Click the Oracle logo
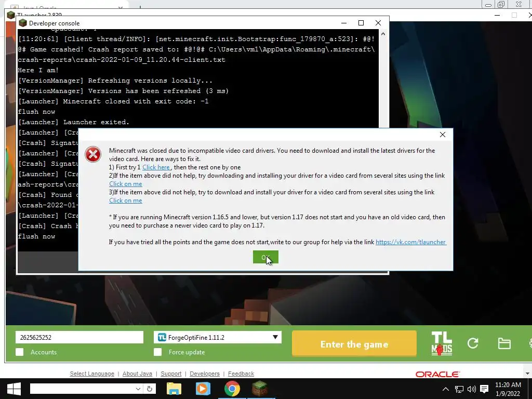 coord(437,374)
